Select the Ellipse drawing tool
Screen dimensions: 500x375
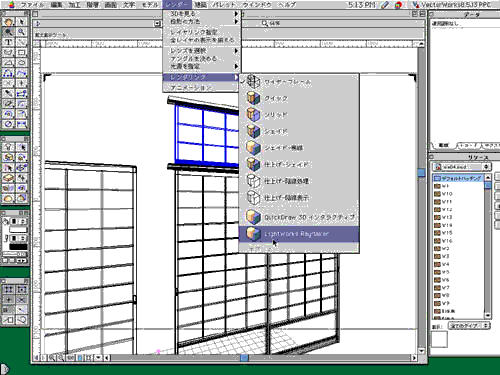click(22, 63)
